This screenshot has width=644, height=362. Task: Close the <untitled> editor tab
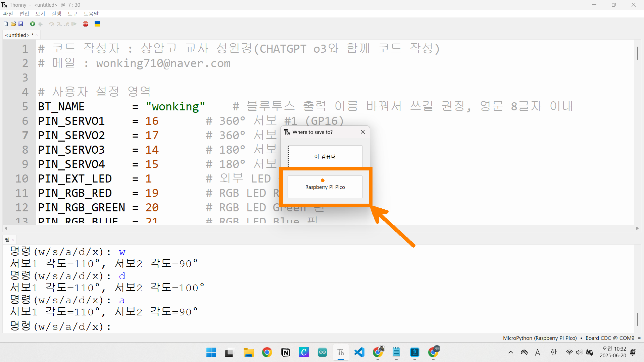coord(37,35)
